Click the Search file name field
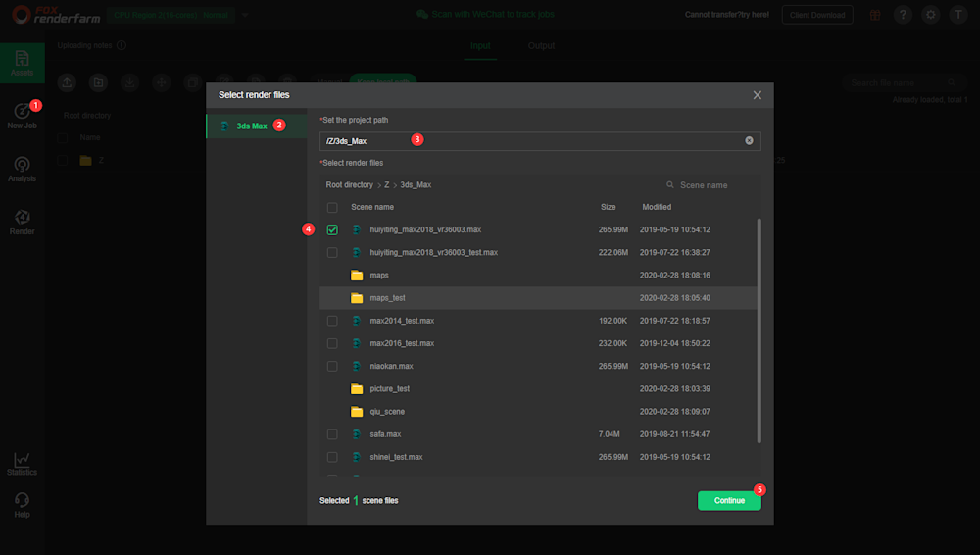The height and width of the screenshot is (555, 980). (x=904, y=82)
